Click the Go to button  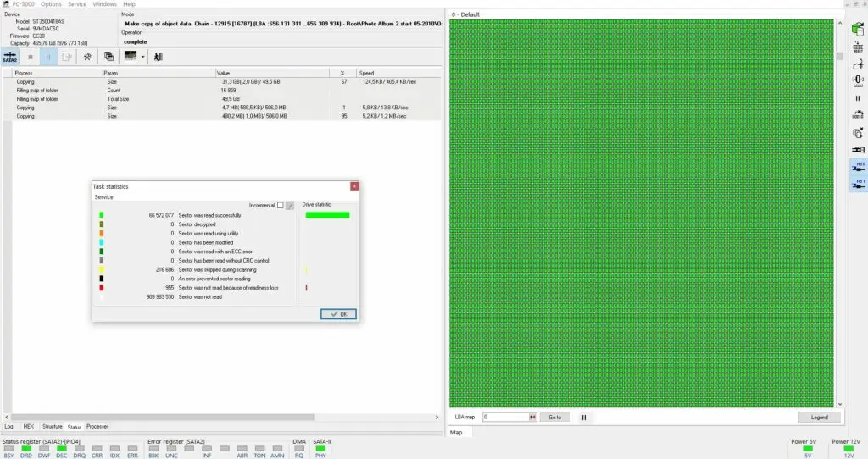(x=554, y=417)
